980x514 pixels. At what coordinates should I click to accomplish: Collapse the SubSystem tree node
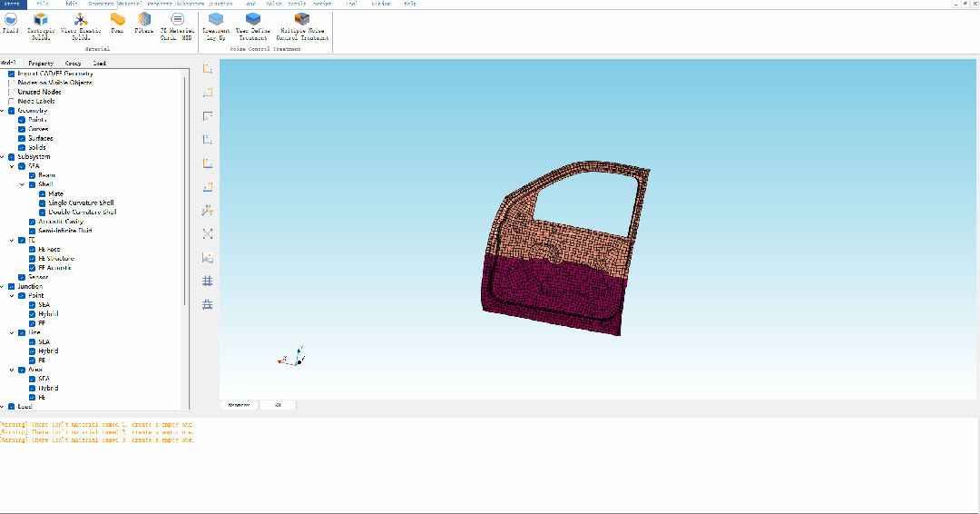[3, 157]
